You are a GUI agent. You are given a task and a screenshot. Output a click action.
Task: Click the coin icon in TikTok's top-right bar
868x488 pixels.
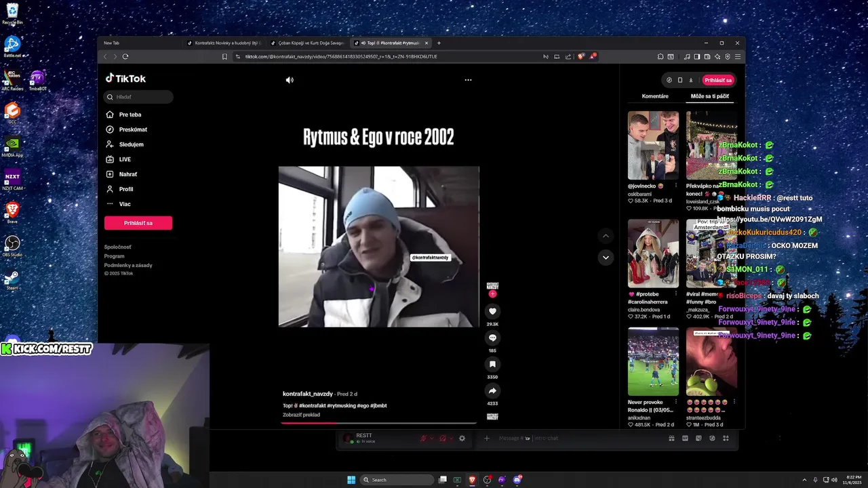669,80
